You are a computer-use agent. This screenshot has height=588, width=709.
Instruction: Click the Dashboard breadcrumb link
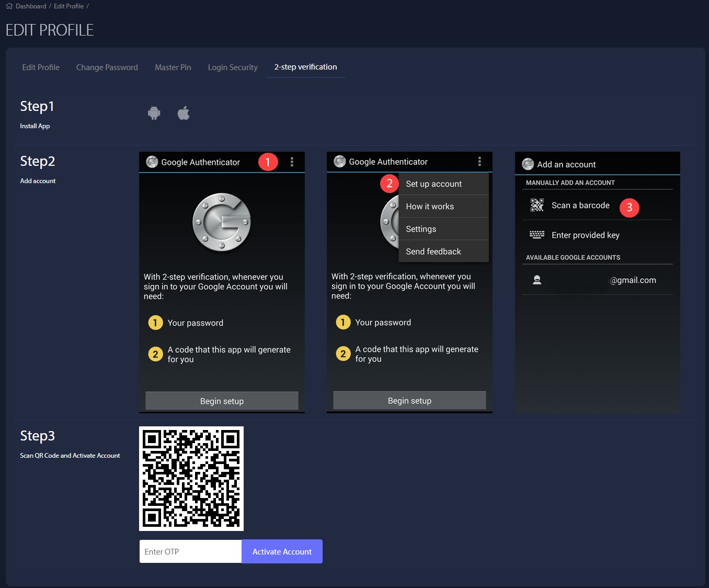pyautogui.click(x=31, y=6)
